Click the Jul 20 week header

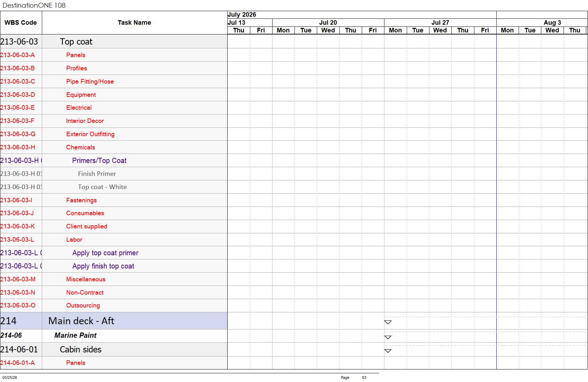point(328,23)
